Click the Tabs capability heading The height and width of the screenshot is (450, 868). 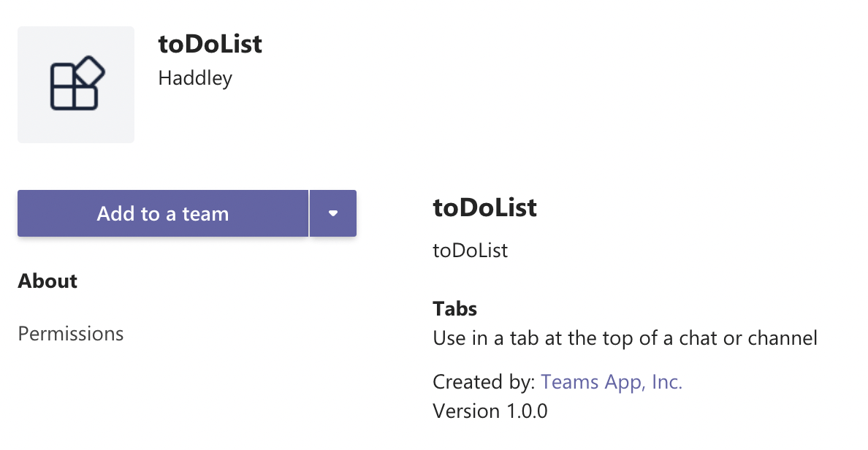(454, 308)
